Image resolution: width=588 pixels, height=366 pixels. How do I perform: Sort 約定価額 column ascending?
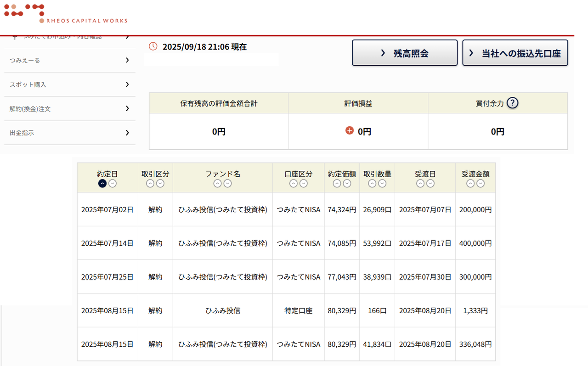pyautogui.click(x=337, y=183)
